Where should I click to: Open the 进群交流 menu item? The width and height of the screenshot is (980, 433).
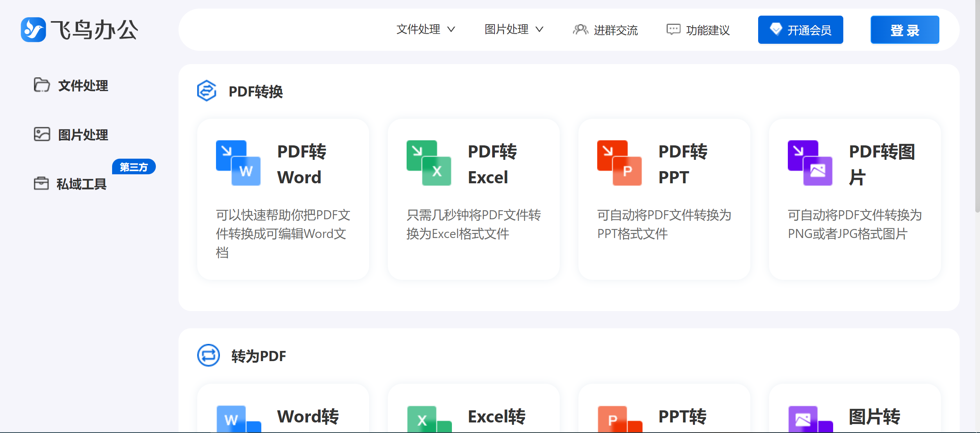[605, 30]
